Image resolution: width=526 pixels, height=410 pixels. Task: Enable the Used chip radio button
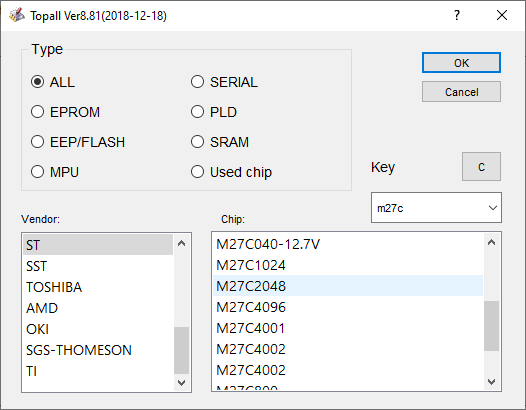click(198, 172)
